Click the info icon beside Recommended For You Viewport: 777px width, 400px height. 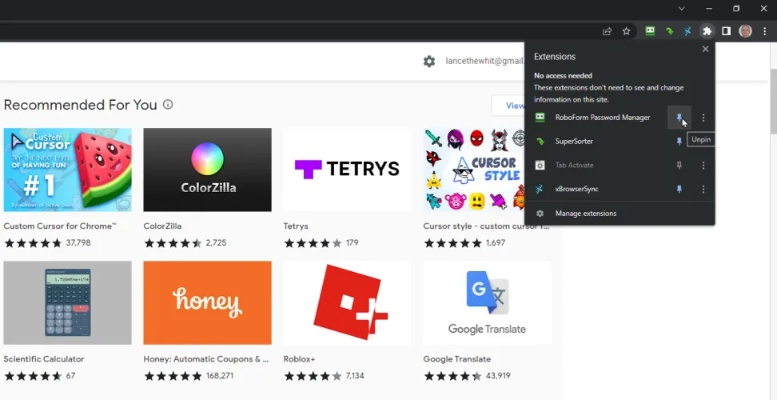click(168, 104)
